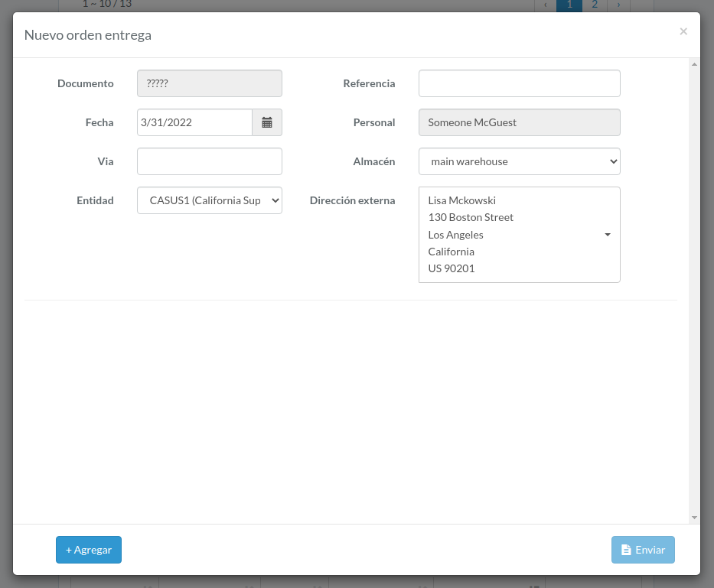Viewport: 714px width, 588px height.
Task: Expand the Almacén main warehouse dropdown
Action: point(519,161)
